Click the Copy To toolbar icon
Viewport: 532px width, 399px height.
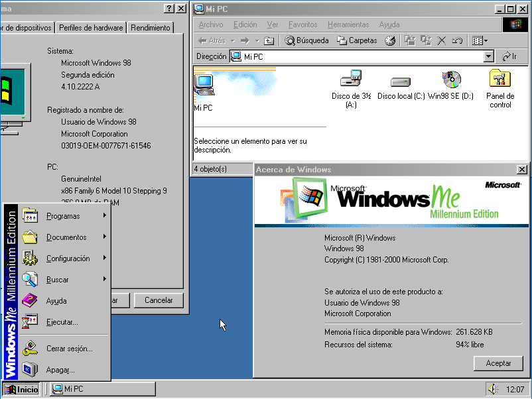[x=426, y=40]
